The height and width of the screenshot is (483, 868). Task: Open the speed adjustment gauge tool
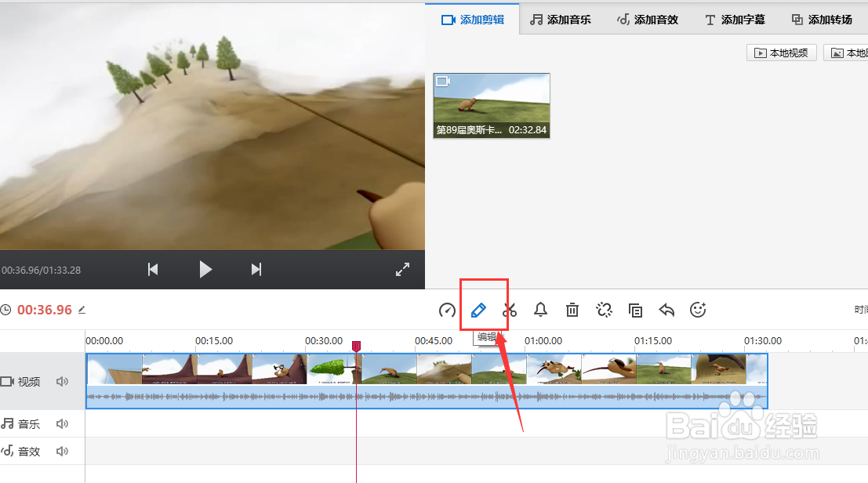[447, 310]
